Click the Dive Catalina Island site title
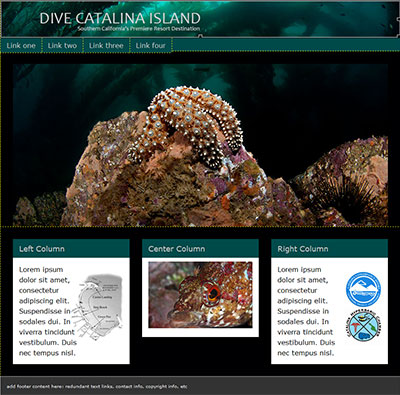The image size is (400, 395). click(120, 18)
